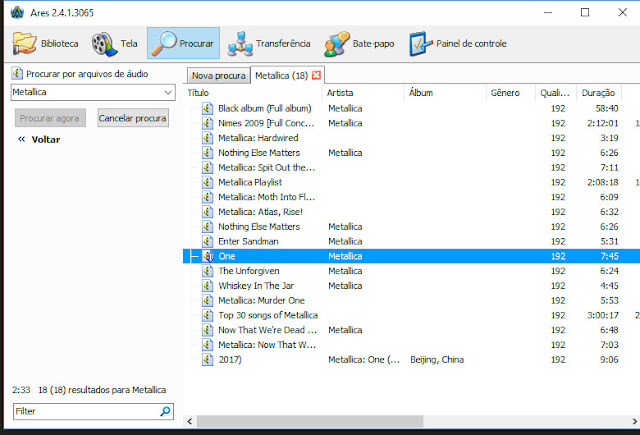Click audio icon of Whiskey In The Jar
This screenshot has height=435, width=640.
(x=208, y=285)
